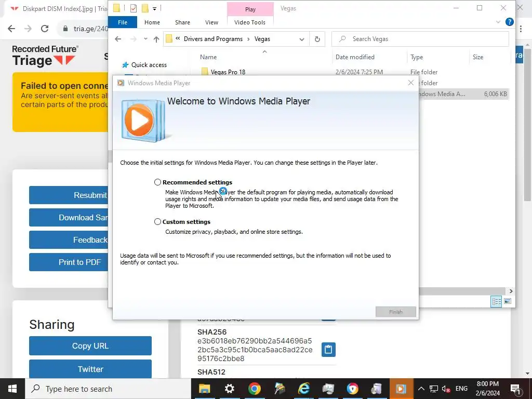This screenshot has height=399, width=532.
Task: Open the Video Tools ribbon tab
Action: pyautogui.click(x=250, y=22)
